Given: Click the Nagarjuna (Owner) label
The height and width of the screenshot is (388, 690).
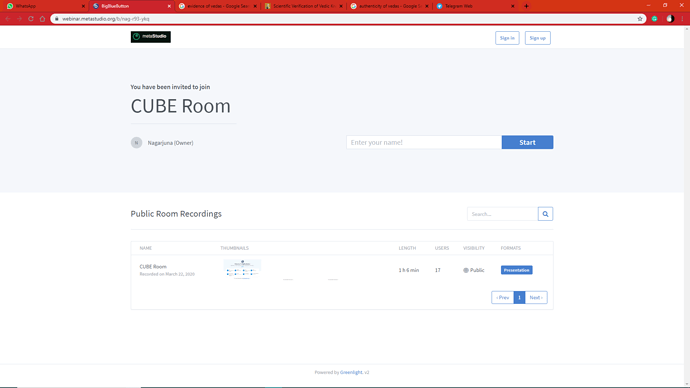Looking at the screenshot, I should pos(170,143).
